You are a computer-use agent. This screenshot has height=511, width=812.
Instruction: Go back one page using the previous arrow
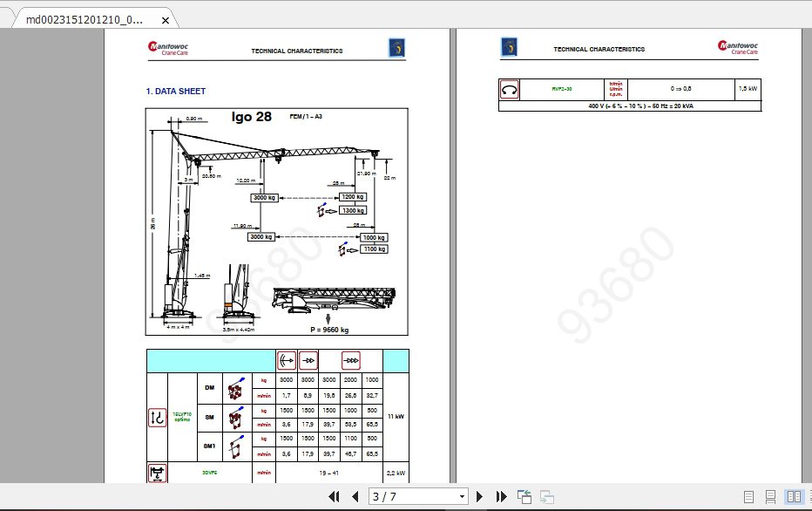[x=356, y=496]
